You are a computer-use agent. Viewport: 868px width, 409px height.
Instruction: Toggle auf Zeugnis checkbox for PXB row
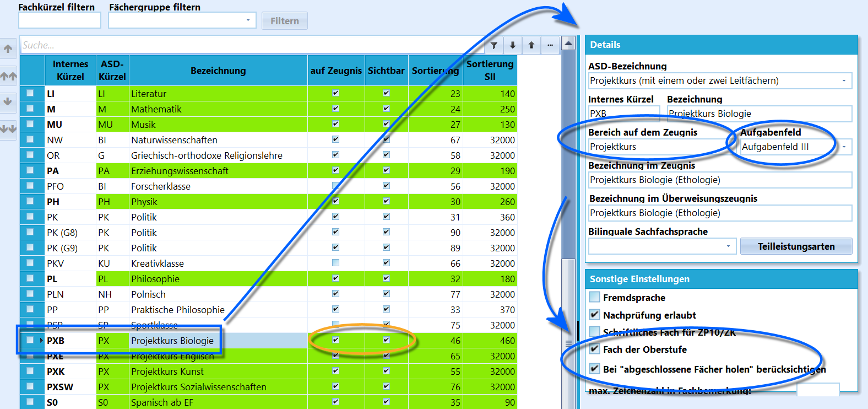click(335, 340)
